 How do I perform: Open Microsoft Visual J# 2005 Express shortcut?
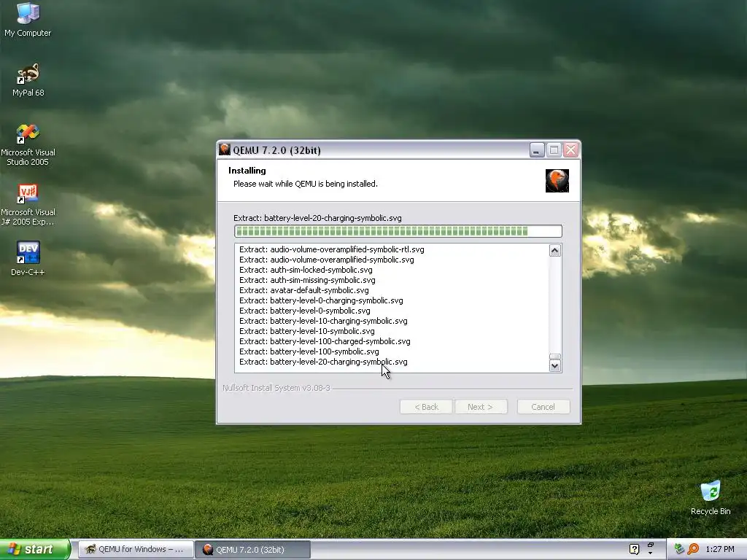28,205
